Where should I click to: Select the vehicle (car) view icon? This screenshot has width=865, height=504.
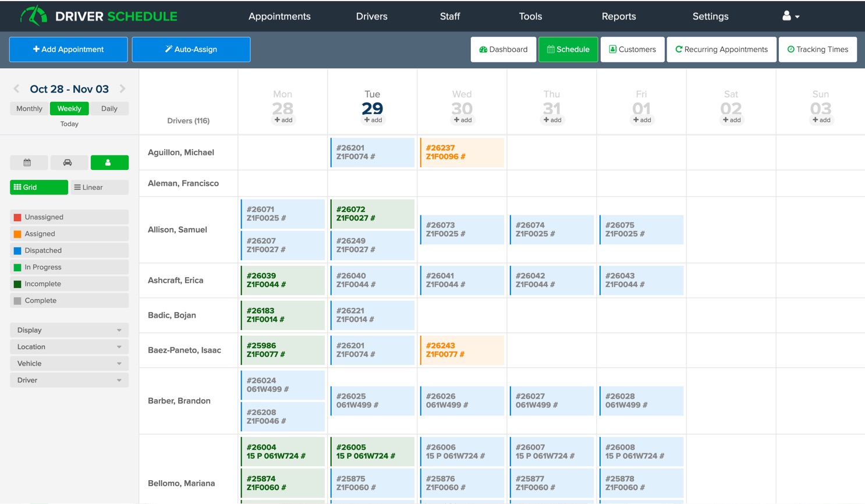point(68,162)
